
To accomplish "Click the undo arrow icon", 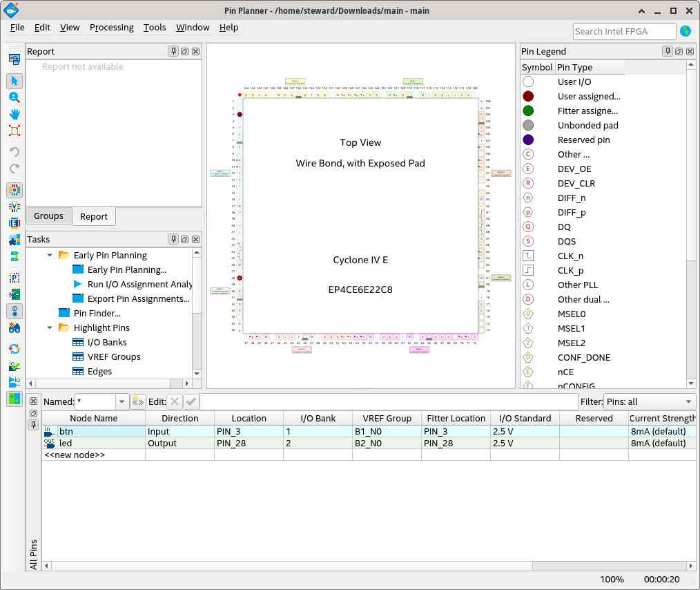I will click(x=14, y=152).
